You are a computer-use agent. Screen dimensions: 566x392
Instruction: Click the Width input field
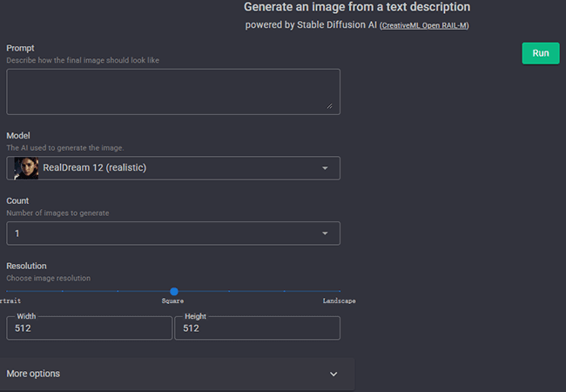90,328
